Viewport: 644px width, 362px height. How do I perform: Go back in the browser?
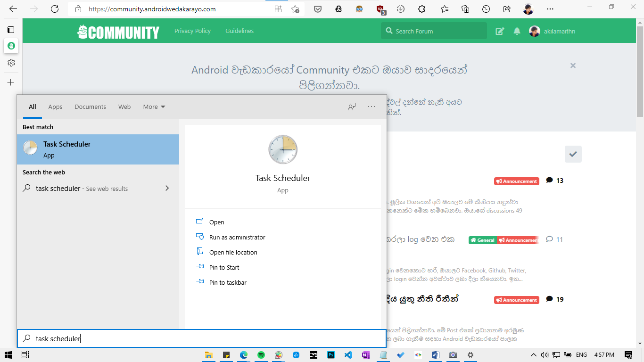point(13,9)
